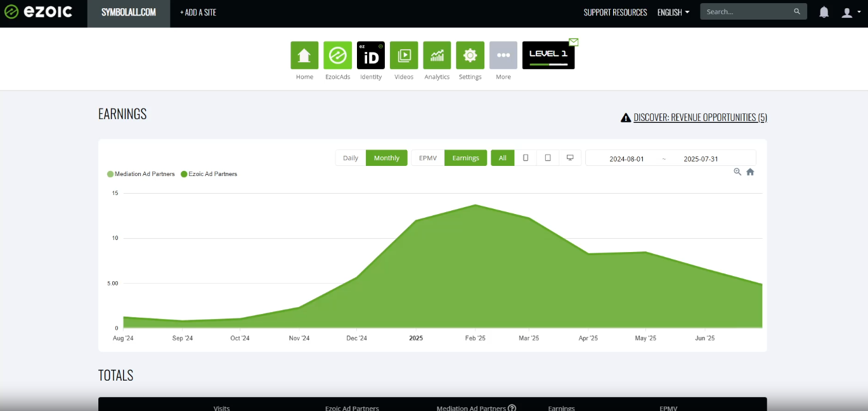Click the 2025 axis label
This screenshot has width=868, height=411.
tap(416, 338)
